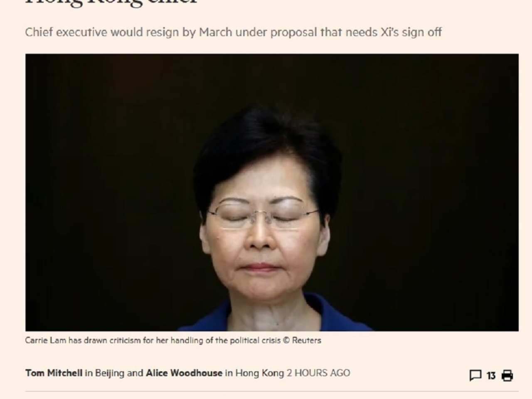This screenshot has height=399, width=532.
Task: Open author Tom Mitchell's profile link
Action: coord(54,373)
